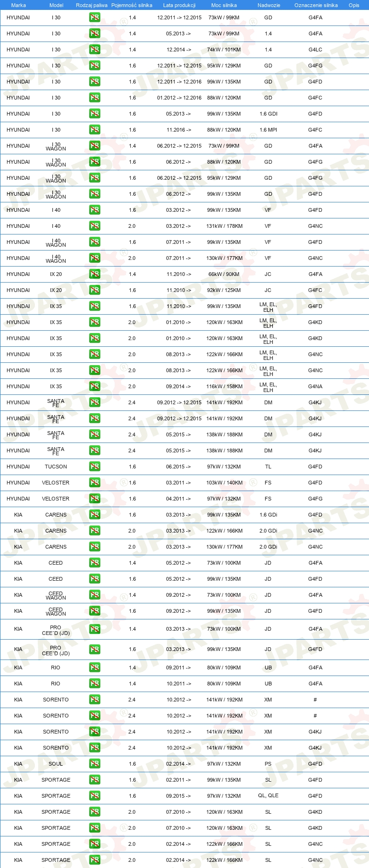Viewport: 369px width, 868px height.
Task: Select the 66kW / 90KM power cell
Action: click(x=224, y=274)
